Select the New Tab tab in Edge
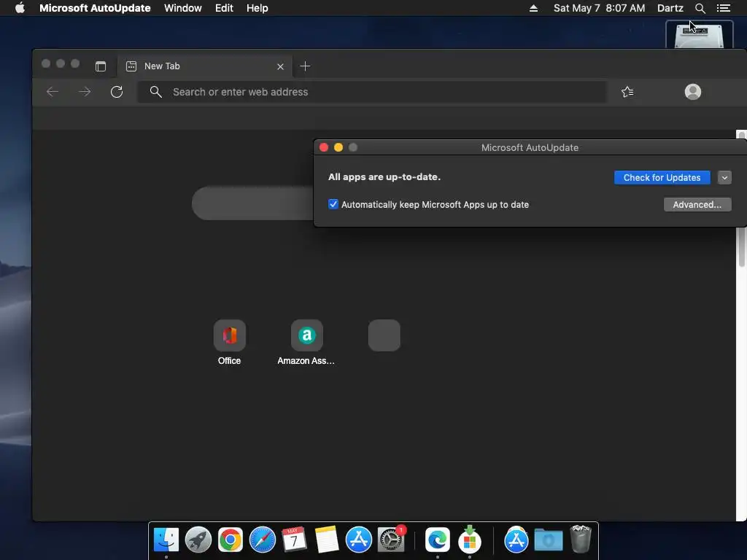Image resolution: width=747 pixels, height=560 pixels. click(205, 66)
